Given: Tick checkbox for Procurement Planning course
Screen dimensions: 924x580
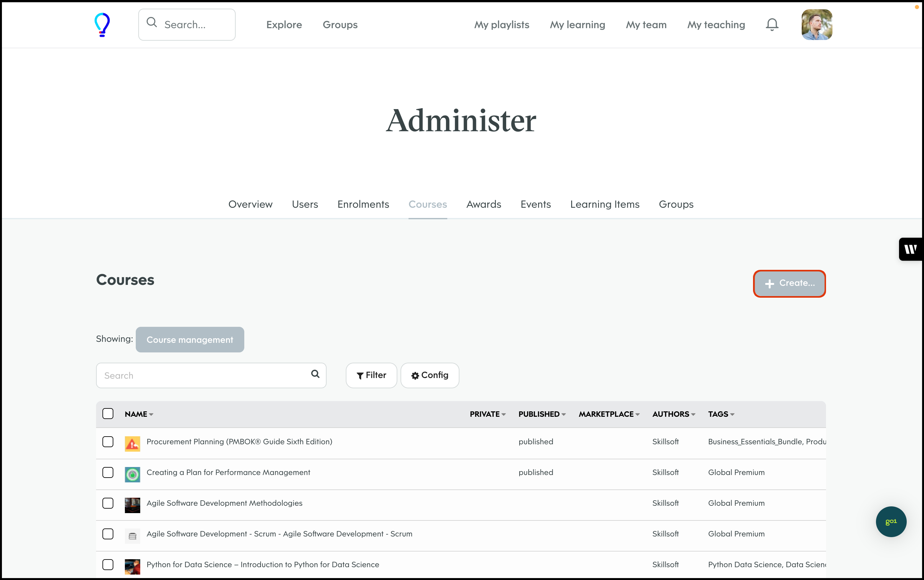Looking at the screenshot, I should point(108,441).
